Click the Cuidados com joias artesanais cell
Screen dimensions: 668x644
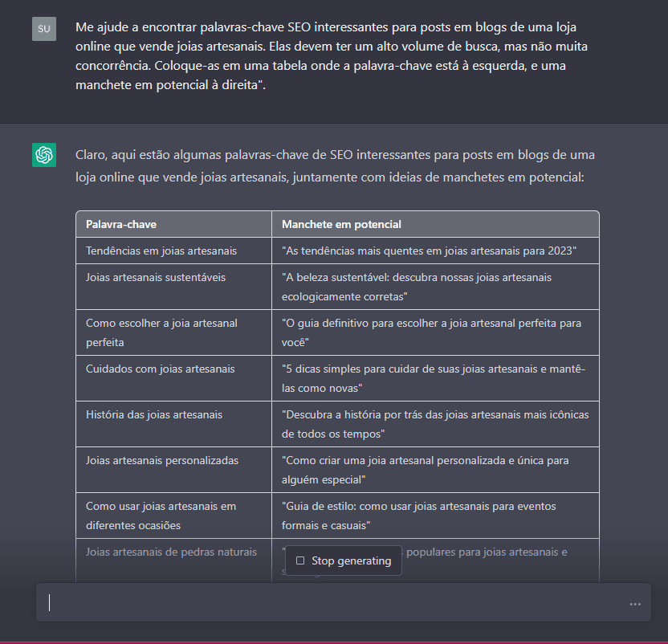[173, 378]
